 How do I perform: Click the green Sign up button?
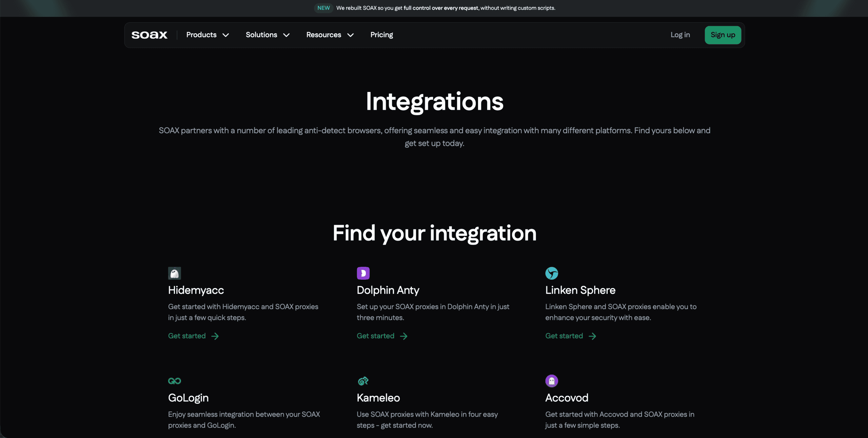coord(723,35)
